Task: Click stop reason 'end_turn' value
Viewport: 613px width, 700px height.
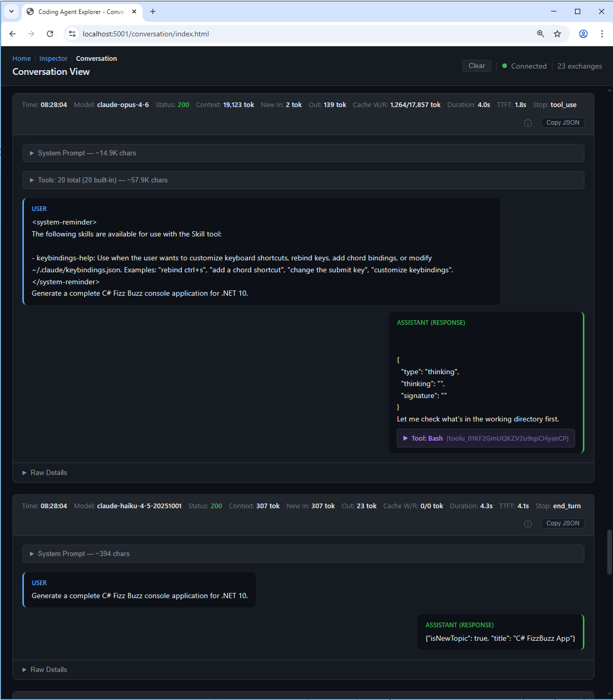Action: coord(567,506)
